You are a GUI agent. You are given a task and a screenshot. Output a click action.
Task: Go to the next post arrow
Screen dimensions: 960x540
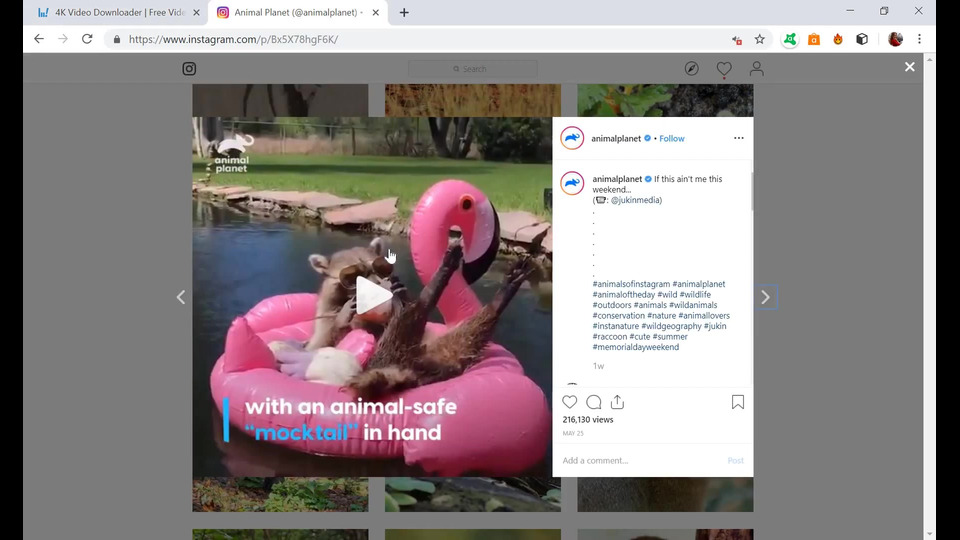point(765,298)
